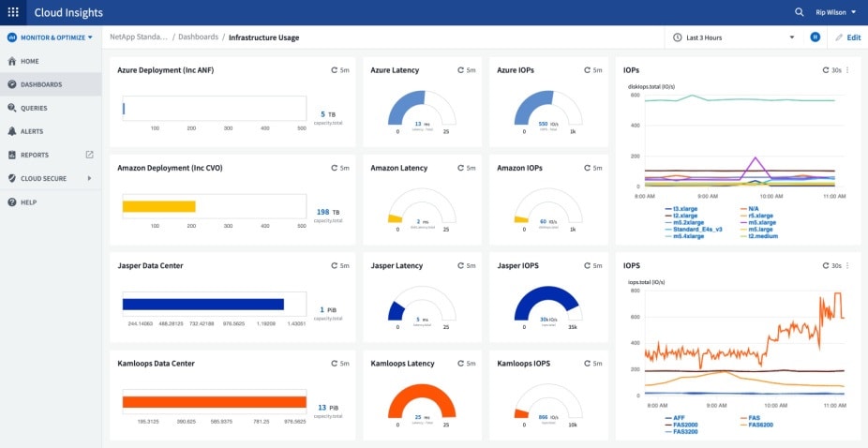This screenshot has width=868, height=448.
Task: Open Help in sidebar
Action: coord(51,202)
